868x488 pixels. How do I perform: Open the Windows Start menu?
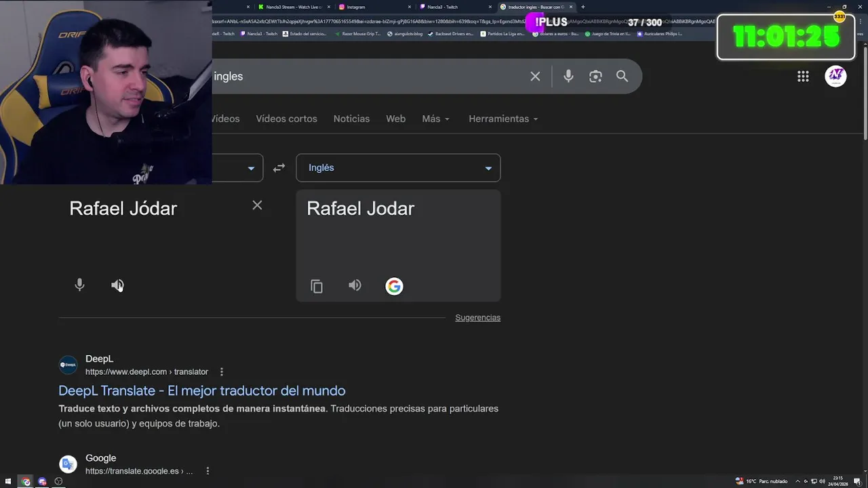click(x=9, y=481)
